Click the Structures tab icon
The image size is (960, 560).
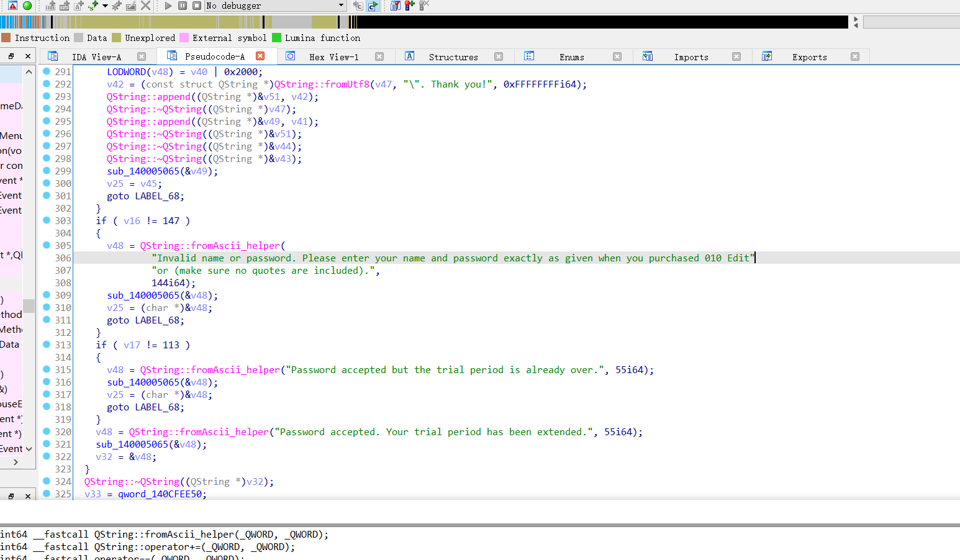point(410,56)
